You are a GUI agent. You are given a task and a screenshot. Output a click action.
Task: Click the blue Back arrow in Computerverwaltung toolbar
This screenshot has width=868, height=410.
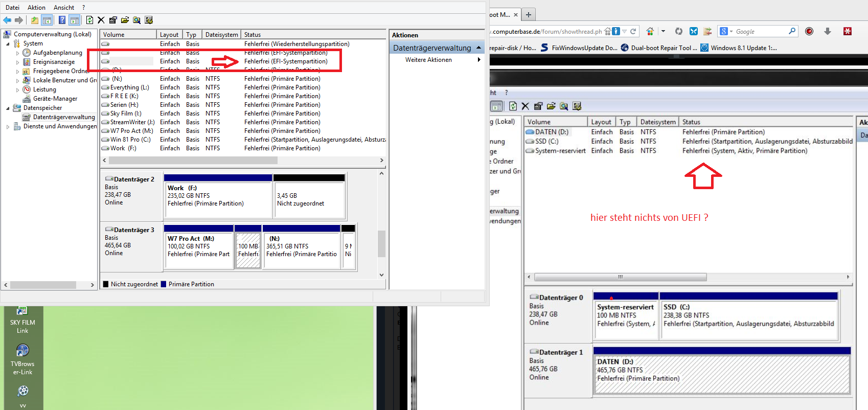coord(7,20)
